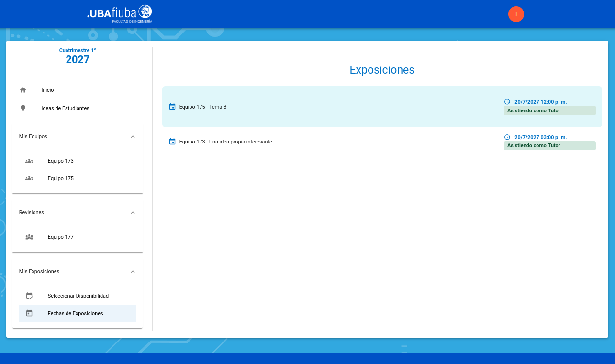
Task: Collapse the Mis Exposiciones section
Action: [x=133, y=271]
